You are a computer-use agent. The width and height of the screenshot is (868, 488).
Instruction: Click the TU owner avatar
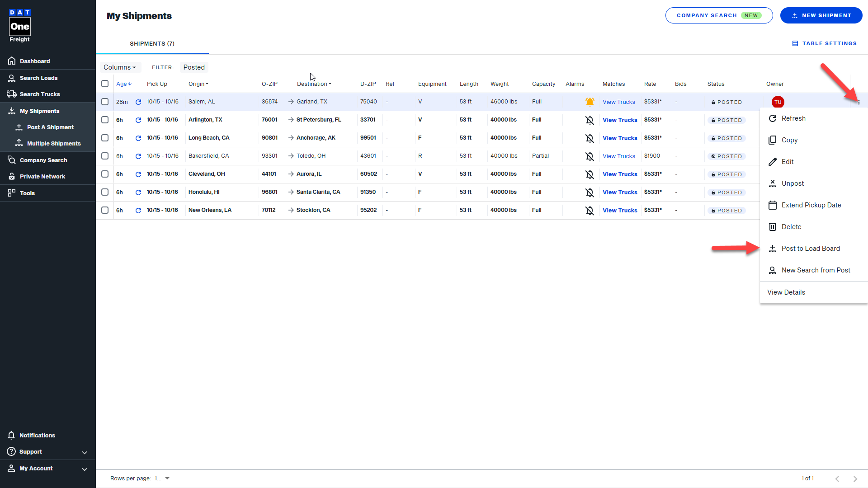pyautogui.click(x=778, y=102)
